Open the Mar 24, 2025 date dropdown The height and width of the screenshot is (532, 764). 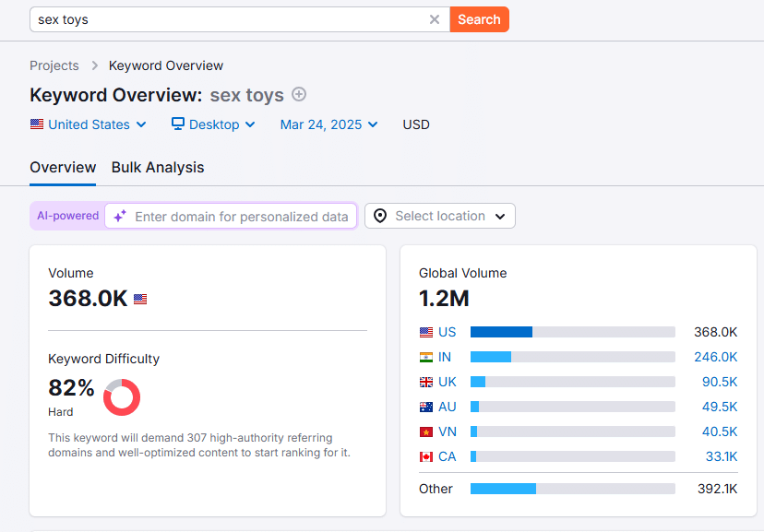[328, 124]
